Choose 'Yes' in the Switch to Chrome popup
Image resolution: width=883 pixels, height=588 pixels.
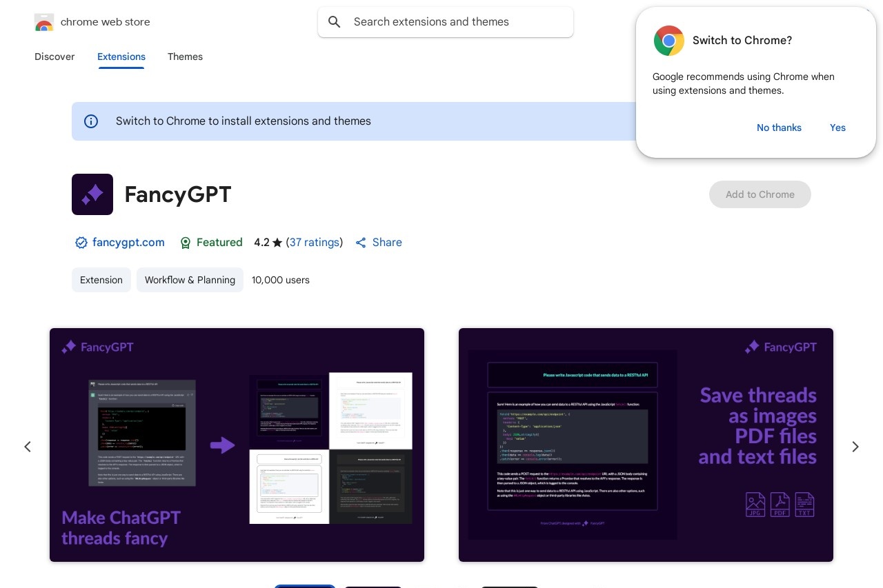click(x=837, y=128)
